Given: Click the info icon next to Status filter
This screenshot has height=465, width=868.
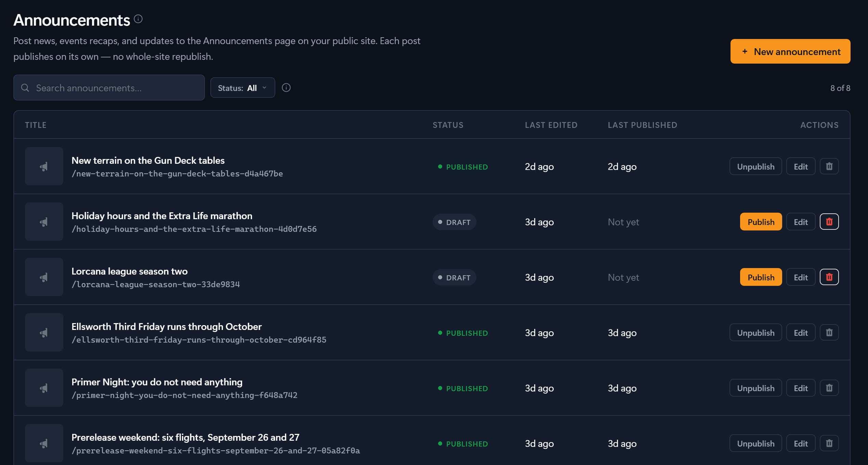Looking at the screenshot, I should point(286,88).
